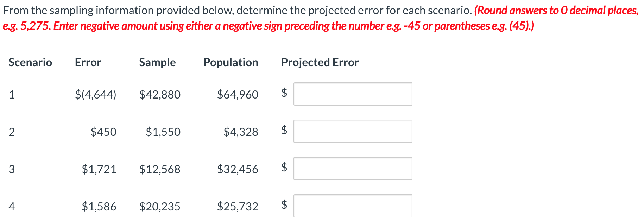Click the Projected Error column header
The width and height of the screenshot is (644, 221).
coord(320,62)
